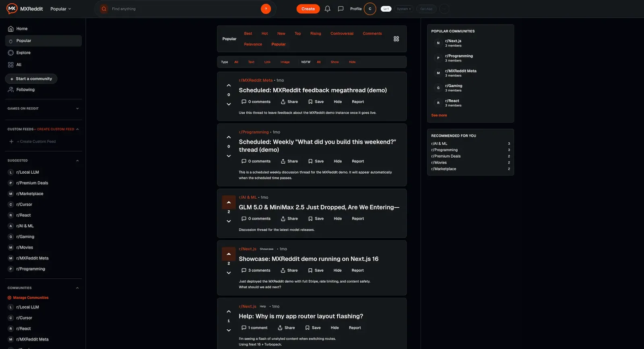The width and height of the screenshot is (644, 349).
Task: Open r/Premium Deals in Suggested list
Action: click(x=32, y=183)
